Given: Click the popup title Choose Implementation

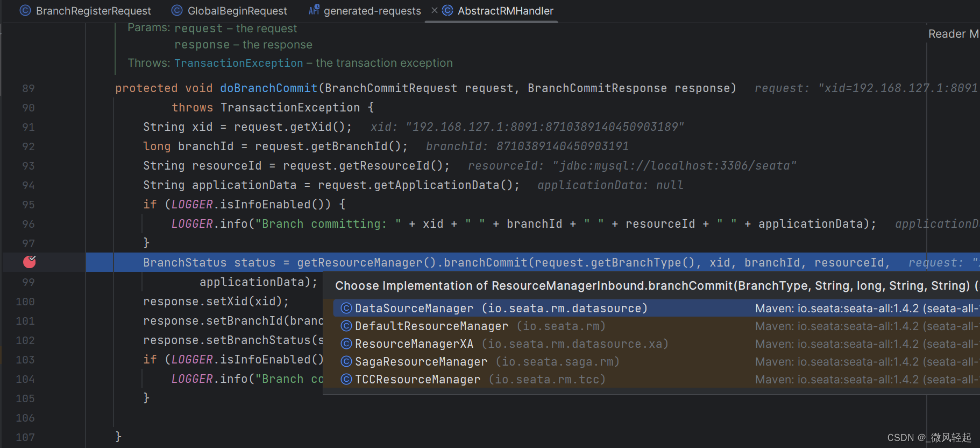Looking at the screenshot, I should click(656, 286).
